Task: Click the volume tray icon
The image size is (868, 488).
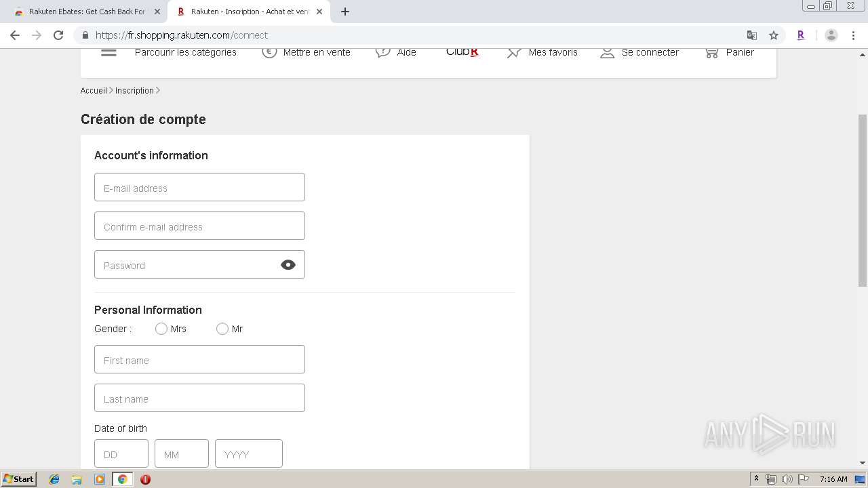Action: tap(787, 479)
